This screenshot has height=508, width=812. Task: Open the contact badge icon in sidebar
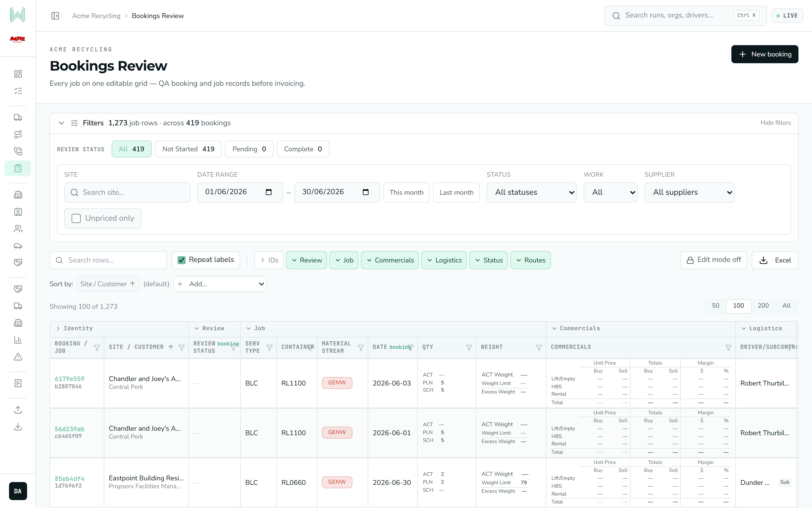point(18,212)
